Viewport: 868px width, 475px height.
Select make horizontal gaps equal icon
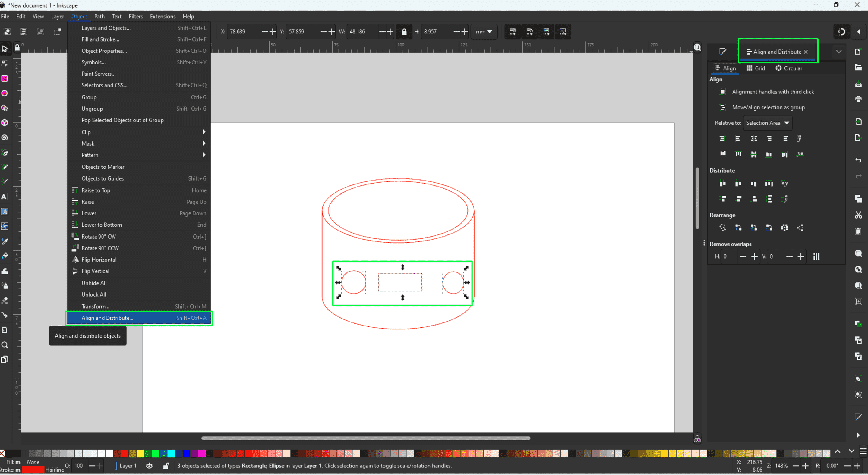769,183
